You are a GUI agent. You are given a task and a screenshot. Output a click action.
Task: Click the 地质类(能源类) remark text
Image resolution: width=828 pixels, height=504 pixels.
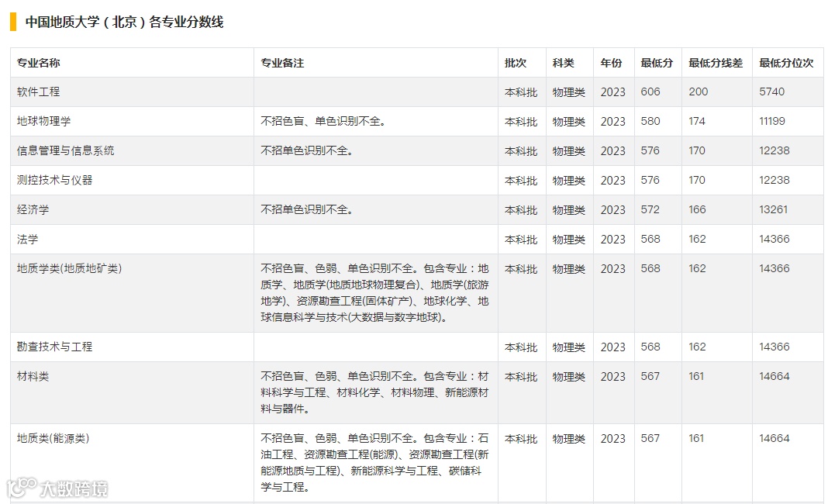pos(375,462)
